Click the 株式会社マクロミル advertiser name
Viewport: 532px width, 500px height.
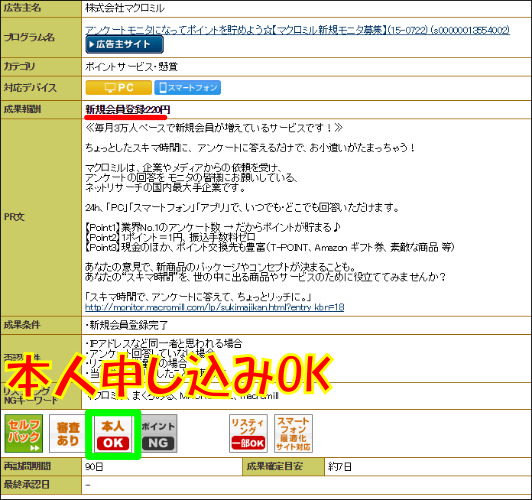[x=125, y=8]
